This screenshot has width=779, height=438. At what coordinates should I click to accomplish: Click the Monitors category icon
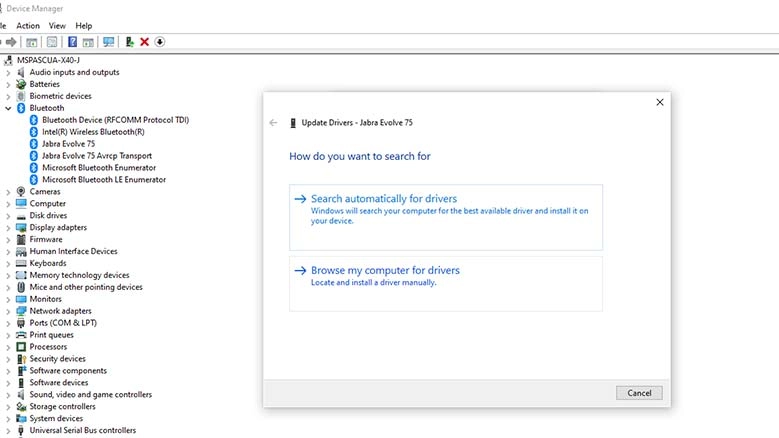coord(21,298)
